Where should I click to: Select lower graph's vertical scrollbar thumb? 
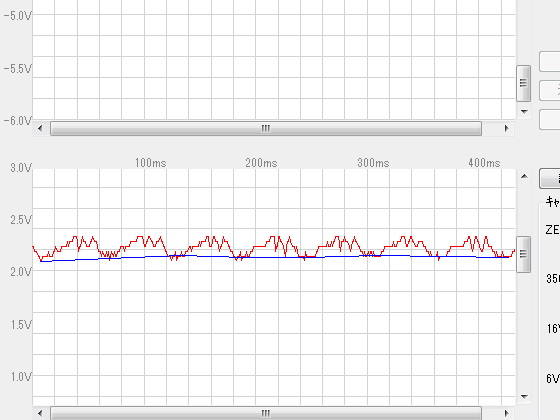(x=524, y=254)
